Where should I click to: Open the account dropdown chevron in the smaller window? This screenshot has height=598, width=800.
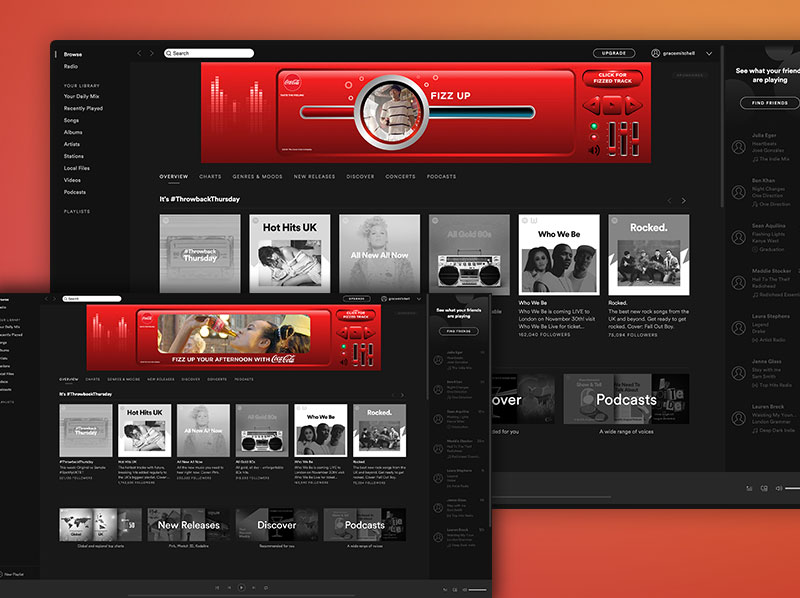click(419, 298)
